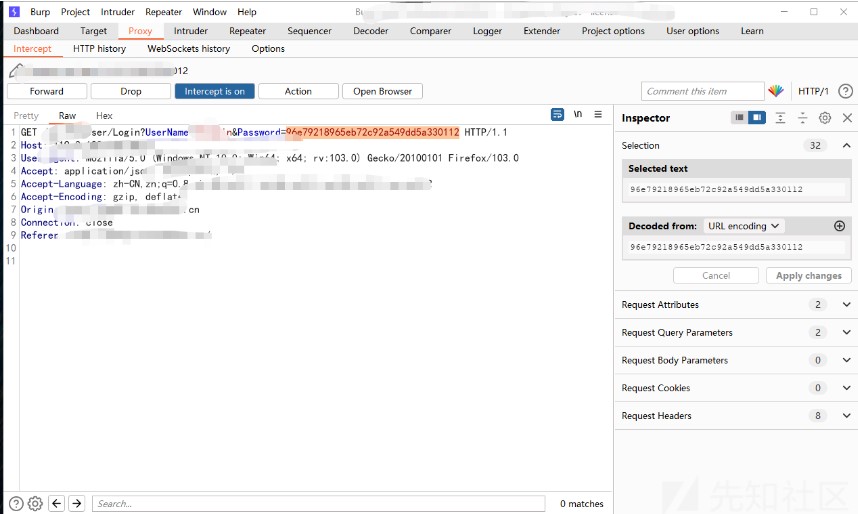This screenshot has height=514, width=858.
Task: Open Inspector settings gear icon
Action: pyautogui.click(x=825, y=118)
